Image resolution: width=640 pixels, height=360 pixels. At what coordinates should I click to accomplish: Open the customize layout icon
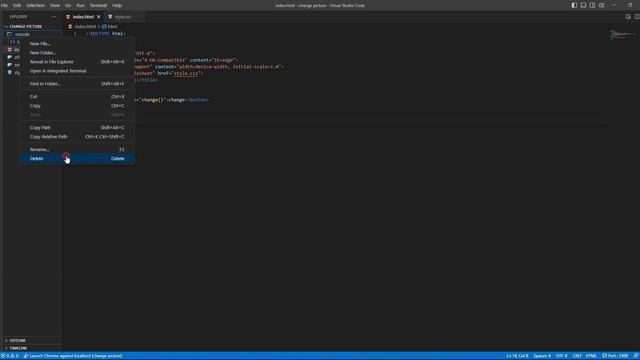[x=602, y=5]
